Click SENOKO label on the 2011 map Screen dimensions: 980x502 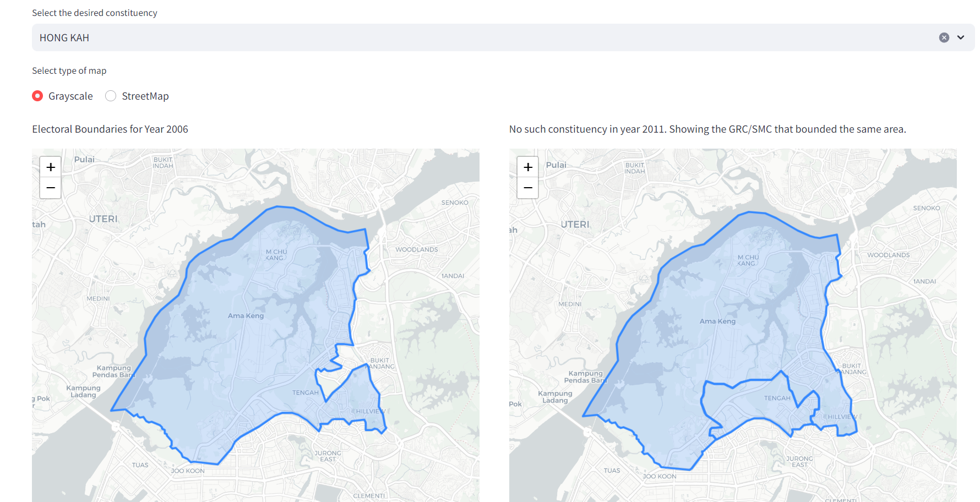point(927,208)
